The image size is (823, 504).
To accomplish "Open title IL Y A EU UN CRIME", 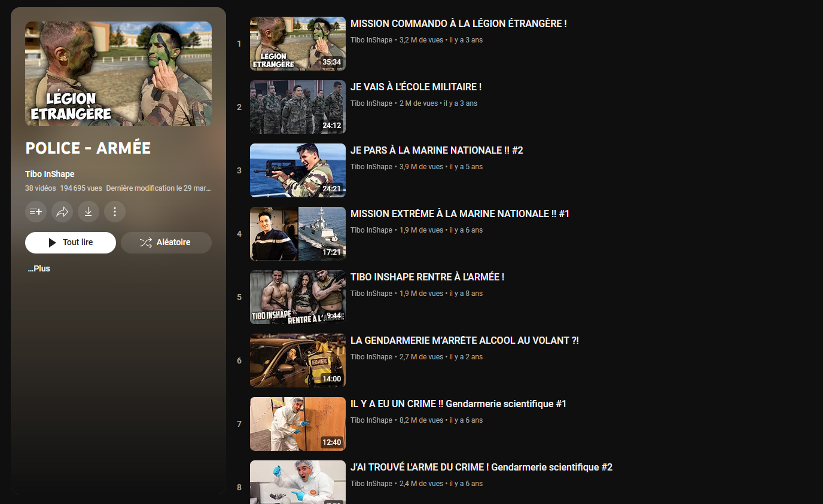I will (459, 404).
